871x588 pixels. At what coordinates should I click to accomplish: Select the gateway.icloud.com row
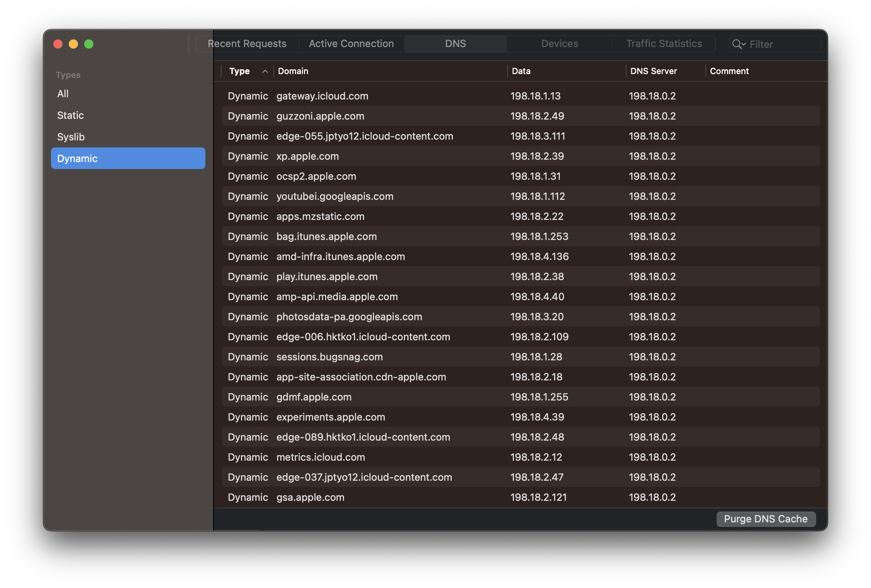[x=322, y=96]
